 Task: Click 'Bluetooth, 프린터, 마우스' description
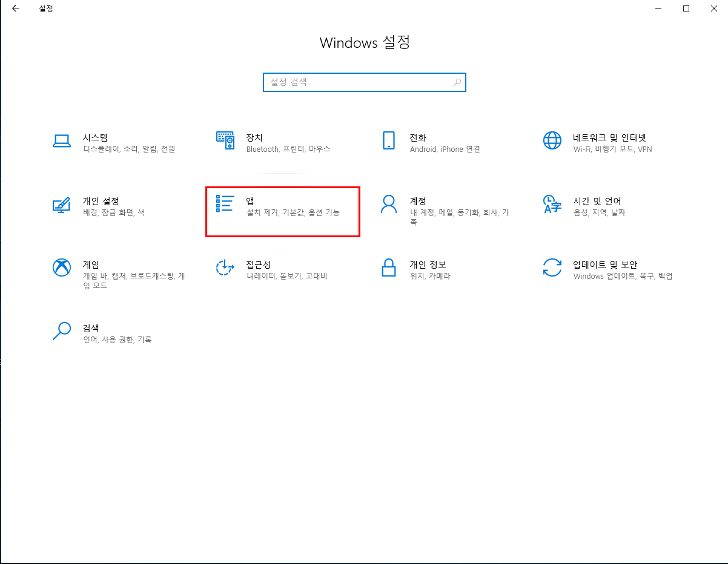pyautogui.click(x=288, y=149)
